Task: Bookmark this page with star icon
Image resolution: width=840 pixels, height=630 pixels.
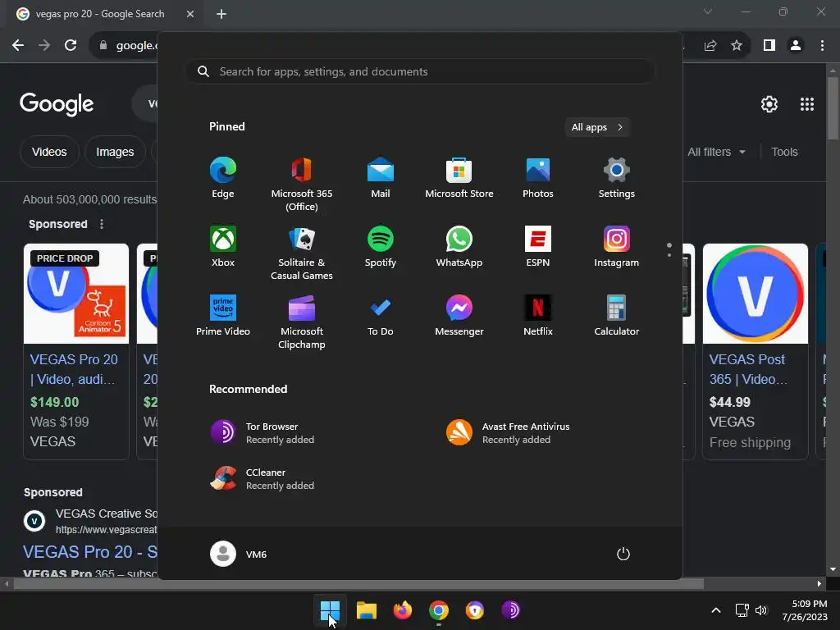Action: pos(737,46)
